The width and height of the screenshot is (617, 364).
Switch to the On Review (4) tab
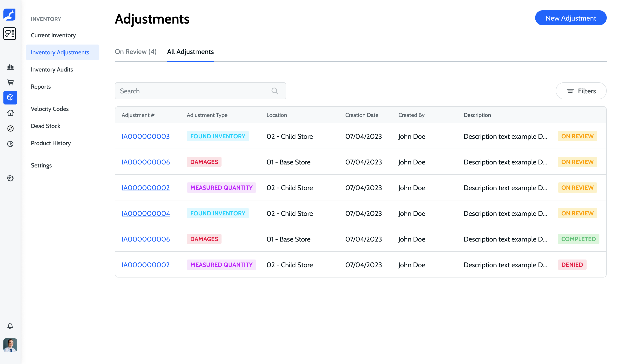tap(135, 52)
